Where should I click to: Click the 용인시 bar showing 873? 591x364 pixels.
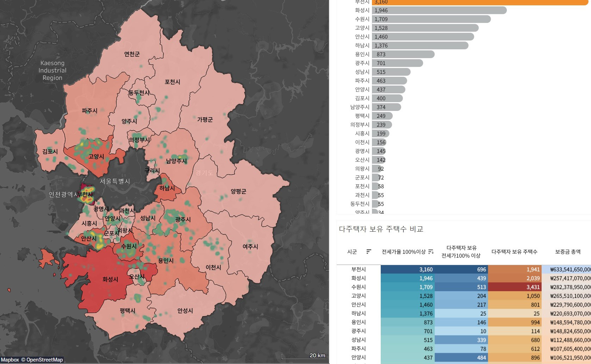coord(403,54)
